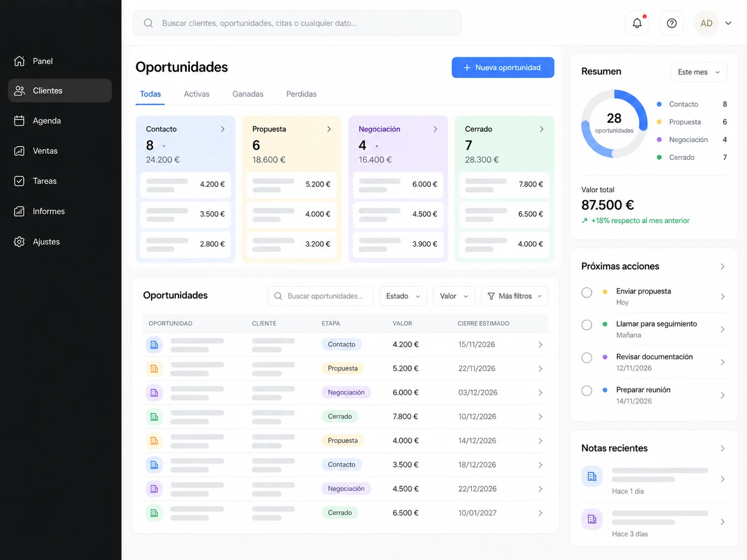The image size is (747, 560).
Task: Open the Más filtros dropdown
Action: (x=515, y=296)
